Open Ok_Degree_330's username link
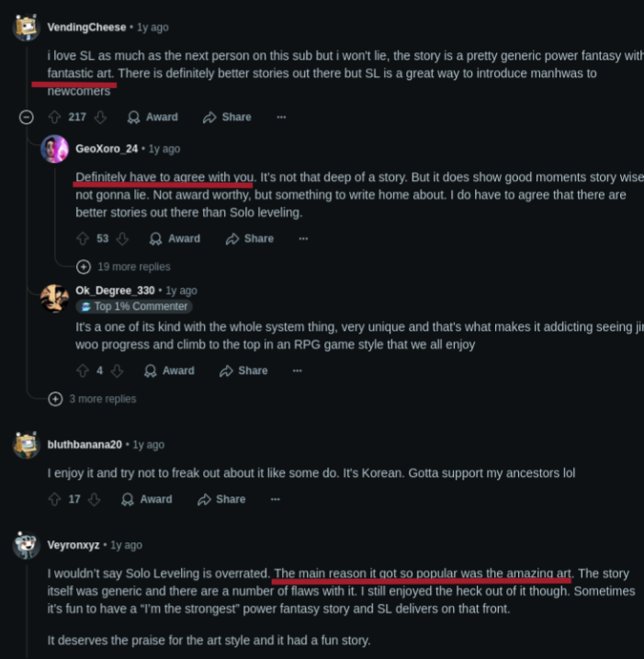The image size is (644, 659). click(x=115, y=290)
